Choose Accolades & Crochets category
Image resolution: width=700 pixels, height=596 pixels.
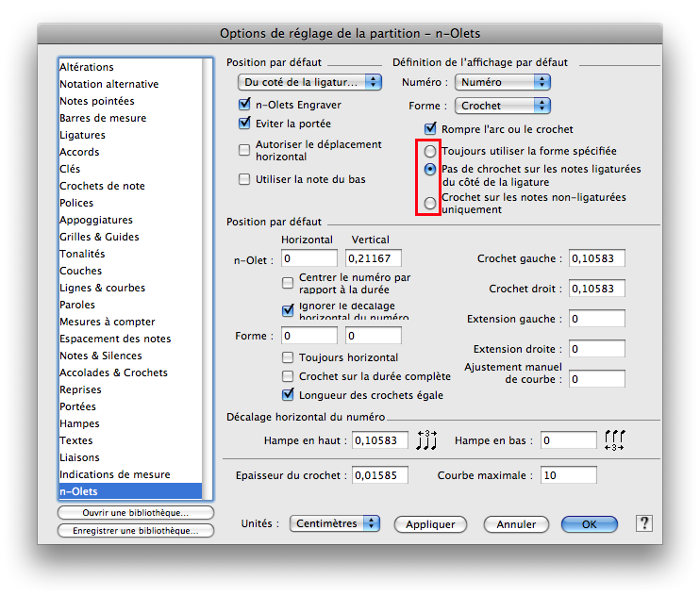pos(113,372)
